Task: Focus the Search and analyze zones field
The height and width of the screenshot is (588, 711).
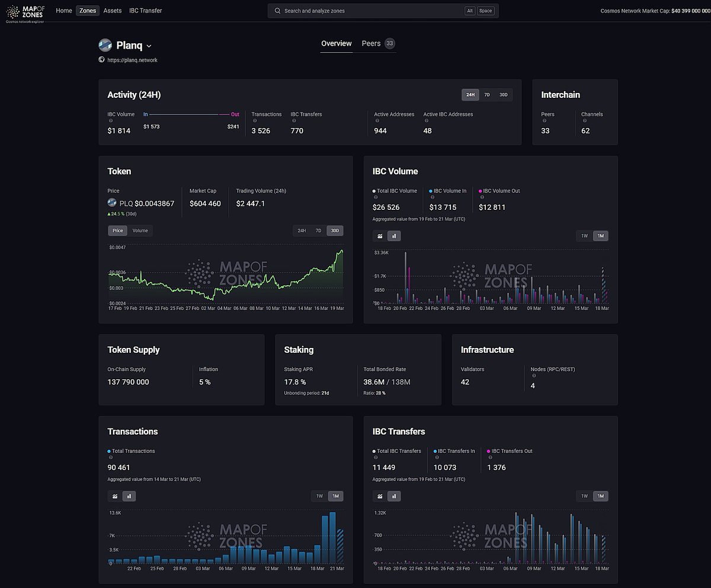Action: (x=383, y=11)
